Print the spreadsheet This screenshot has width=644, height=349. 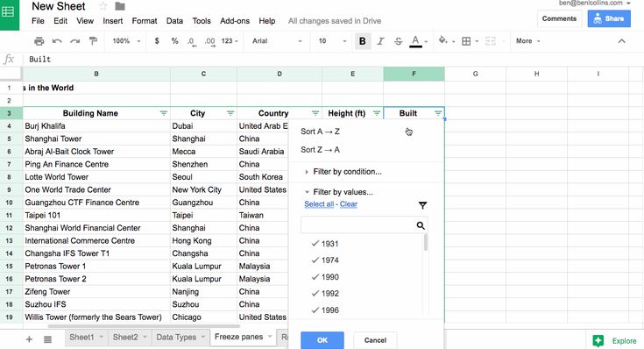point(39,41)
